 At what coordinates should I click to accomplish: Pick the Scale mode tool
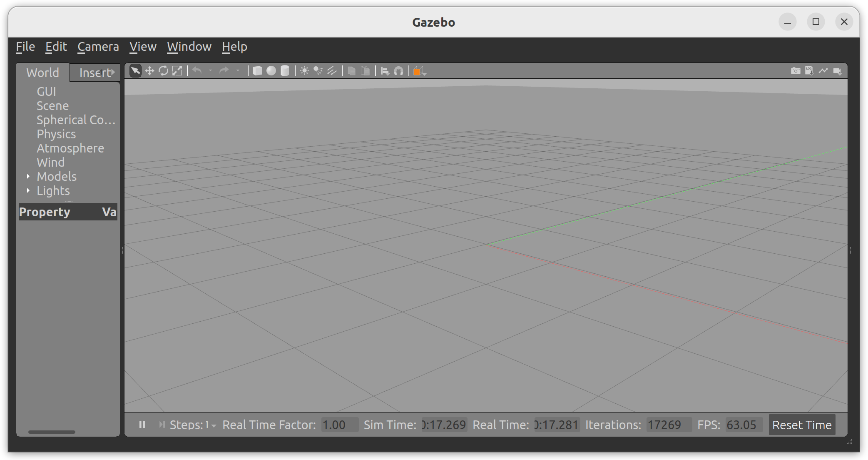tap(177, 71)
